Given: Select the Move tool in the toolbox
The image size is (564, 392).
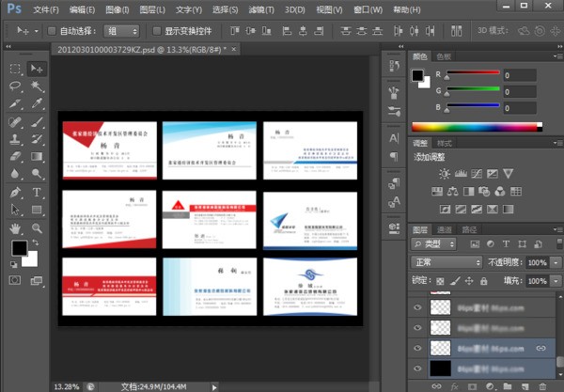Looking at the screenshot, I should coord(37,69).
